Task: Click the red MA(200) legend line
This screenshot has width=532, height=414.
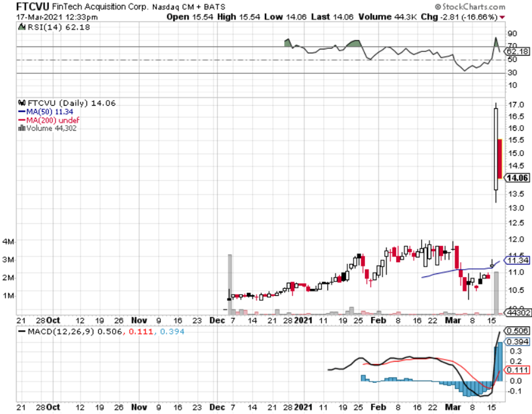Action: pos(22,120)
